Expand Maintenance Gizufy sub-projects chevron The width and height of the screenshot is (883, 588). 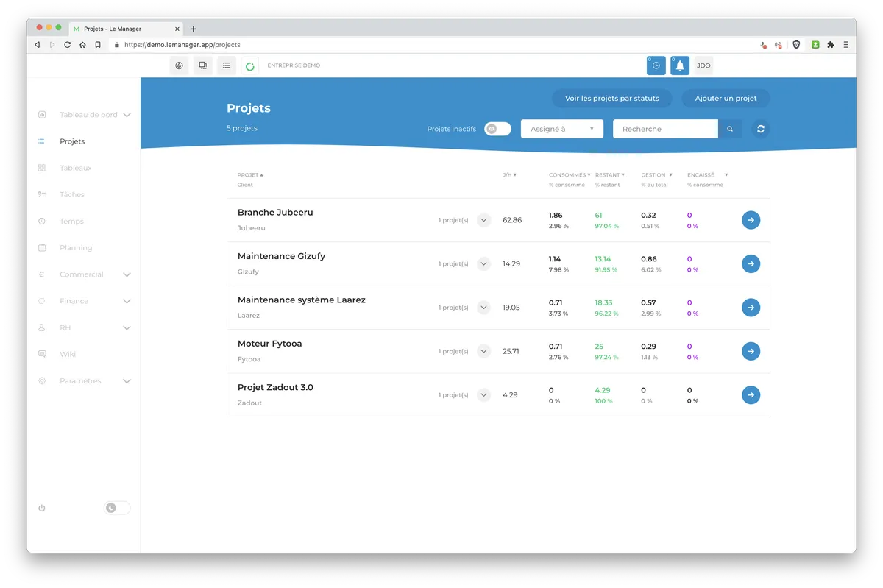coord(483,263)
